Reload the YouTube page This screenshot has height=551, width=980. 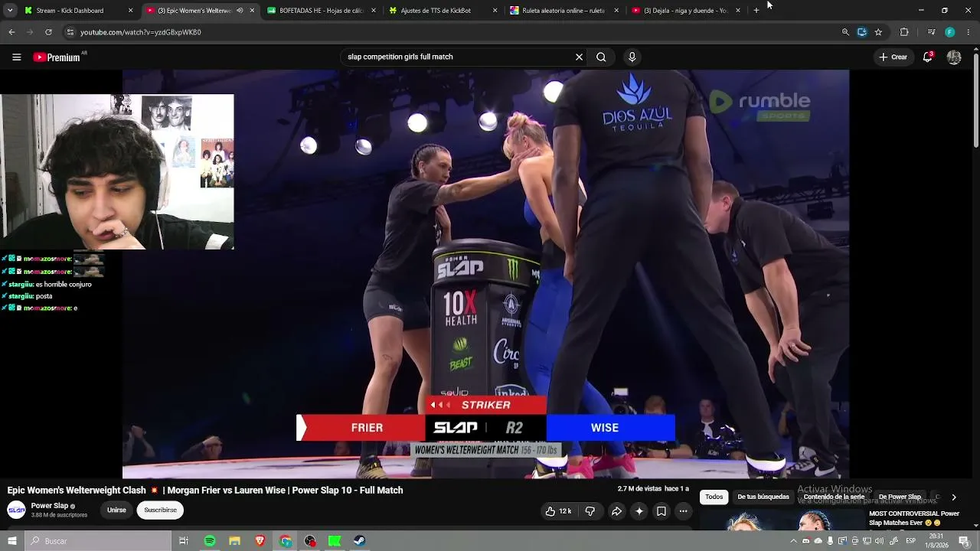(48, 32)
